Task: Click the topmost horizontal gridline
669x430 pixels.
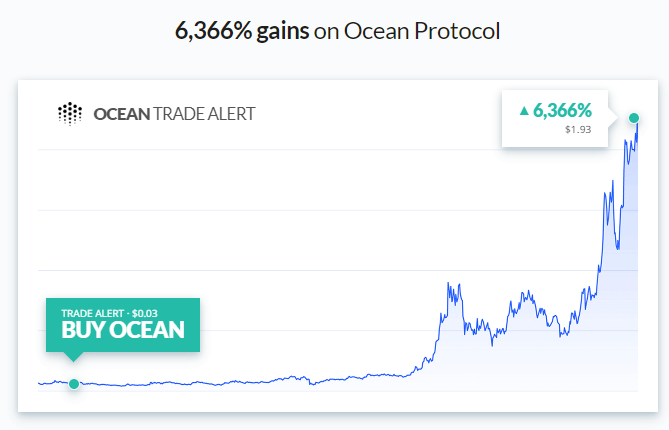Action: click(337, 149)
